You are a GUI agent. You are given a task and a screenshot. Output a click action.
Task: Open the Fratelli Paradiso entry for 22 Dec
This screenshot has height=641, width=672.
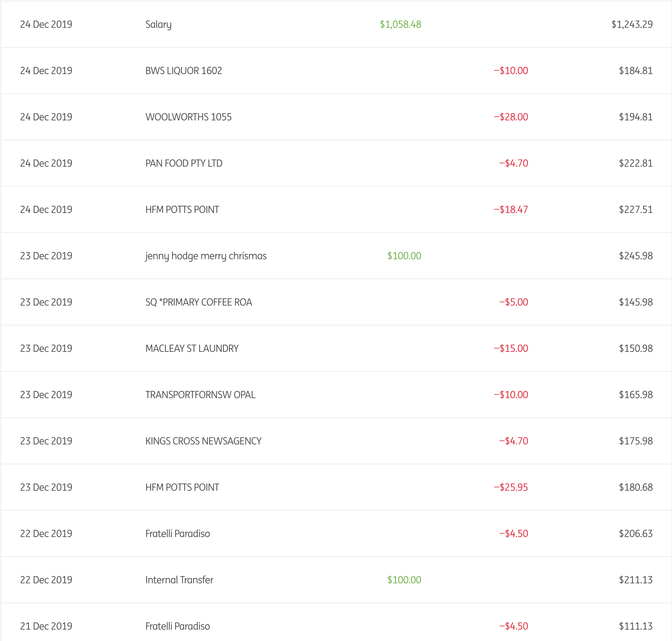coord(177,534)
